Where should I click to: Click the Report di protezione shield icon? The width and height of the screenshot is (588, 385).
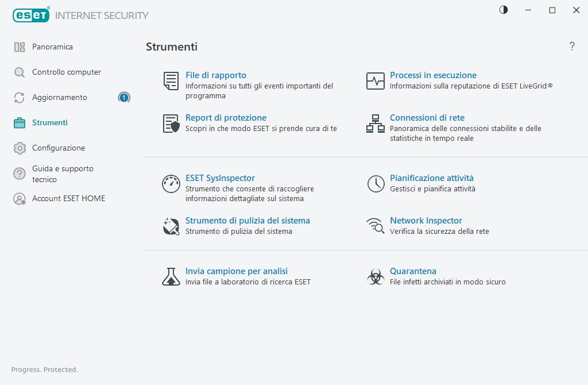click(x=171, y=124)
